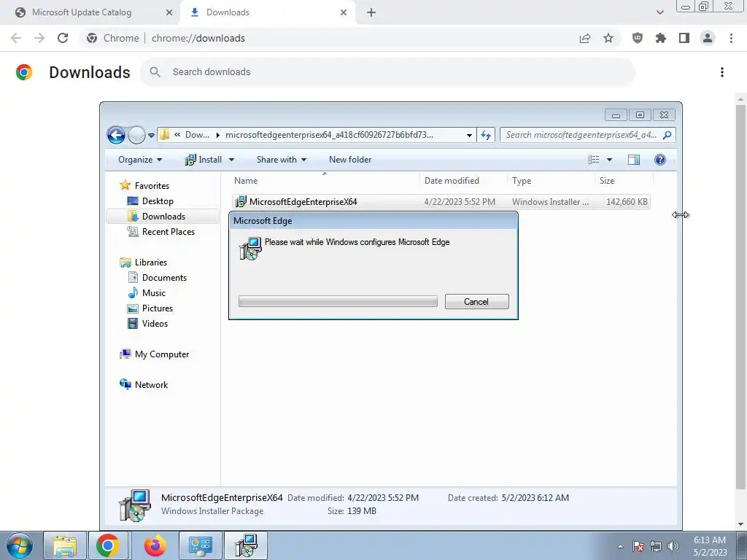
Task: Sort by the Type column header
Action: [551, 181]
